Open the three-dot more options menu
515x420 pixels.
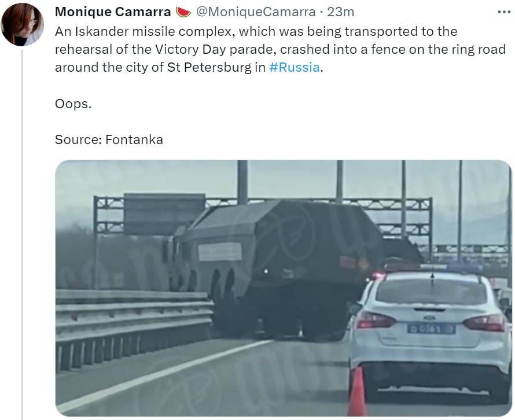[504, 12]
